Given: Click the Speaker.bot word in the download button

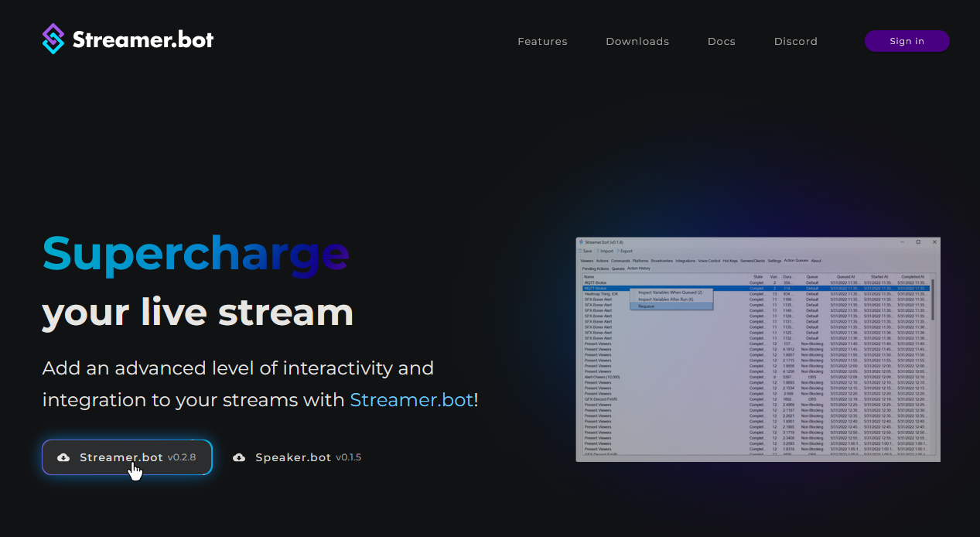Looking at the screenshot, I should [x=293, y=457].
